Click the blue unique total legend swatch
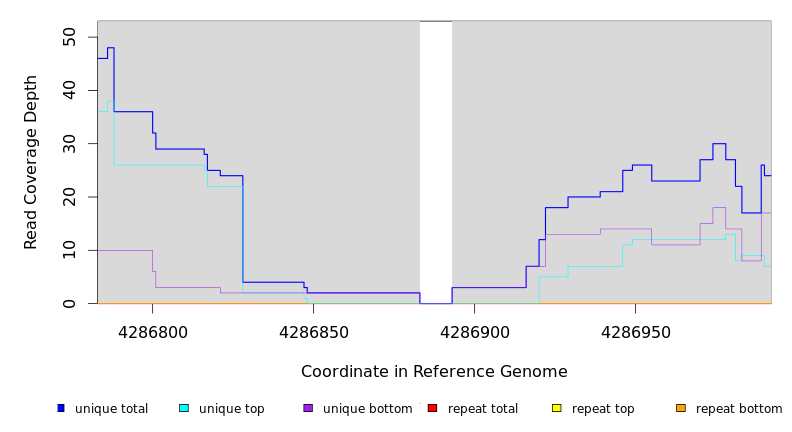792x432 pixels. 61,408
